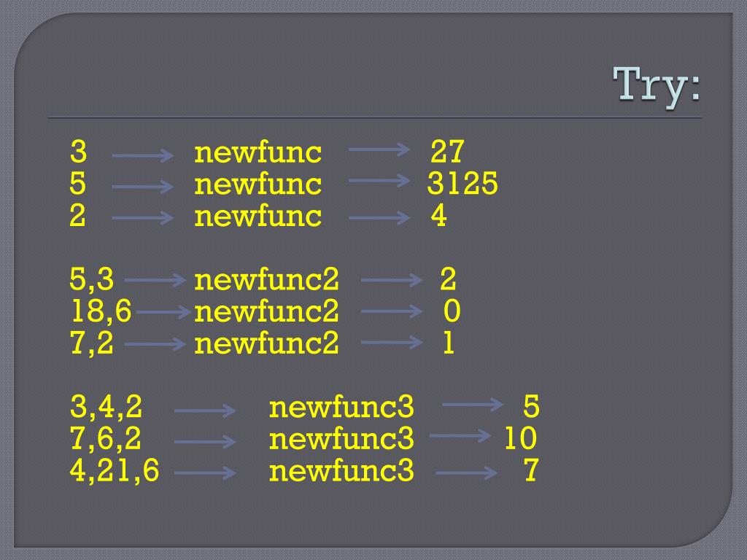747x560 pixels.
Task: Click the newfunc label in the row starting with 5
Action: (258, 184)
